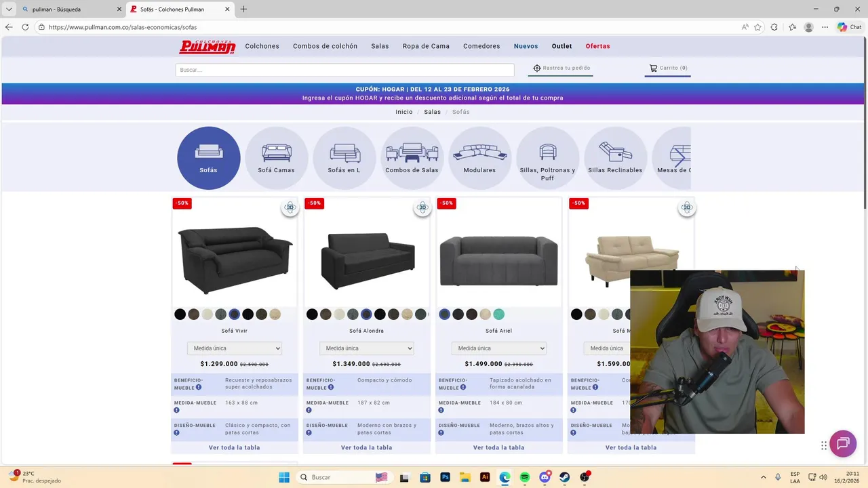Select the beige last swatch for Sofá Vivir
Image resolution: width=868 pixels, height=488 pixels.
[275, 314]
